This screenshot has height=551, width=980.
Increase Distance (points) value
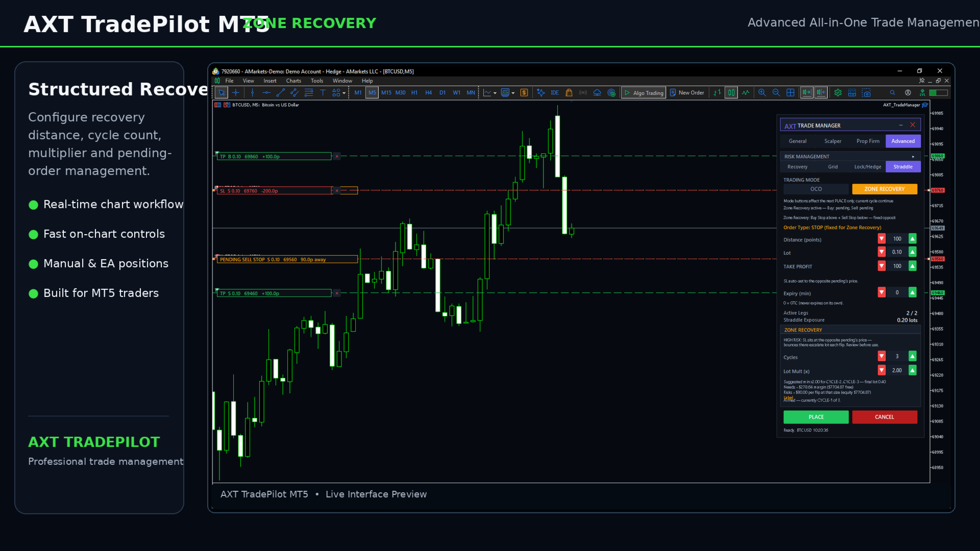click(913, 239)
